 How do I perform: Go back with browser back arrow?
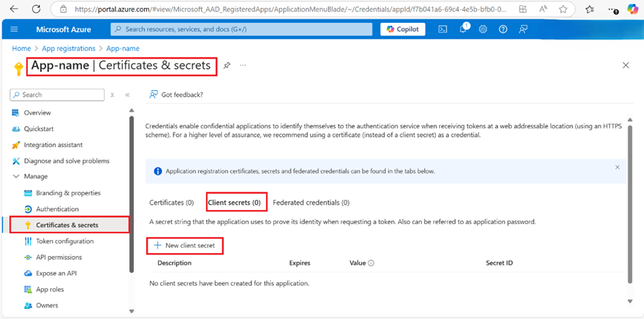[x=14, y=9]
